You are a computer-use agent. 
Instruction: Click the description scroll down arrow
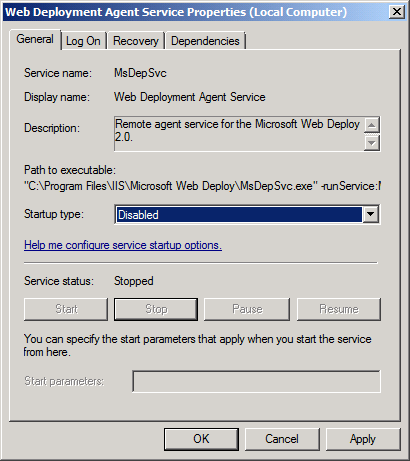371,143
